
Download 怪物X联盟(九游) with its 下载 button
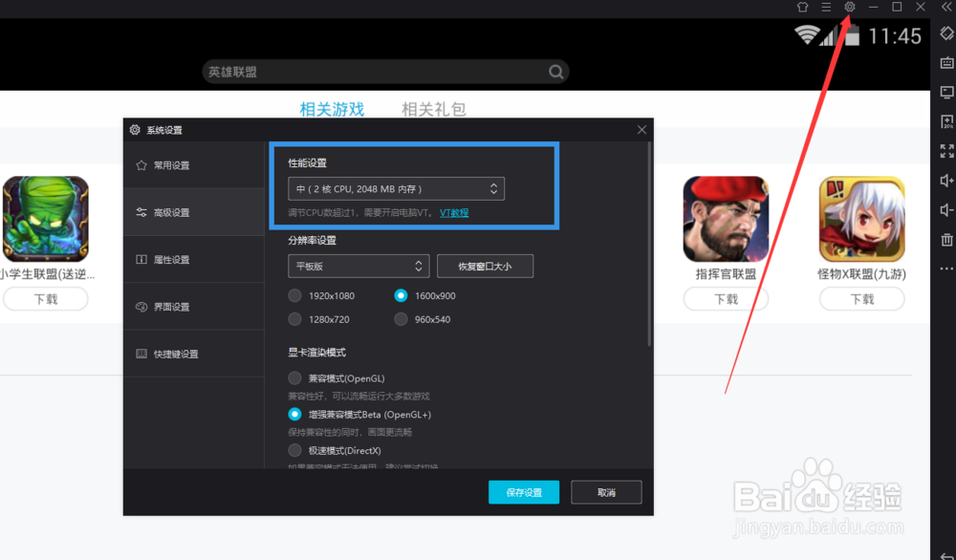pyautogui.click(x=862, y=299)
